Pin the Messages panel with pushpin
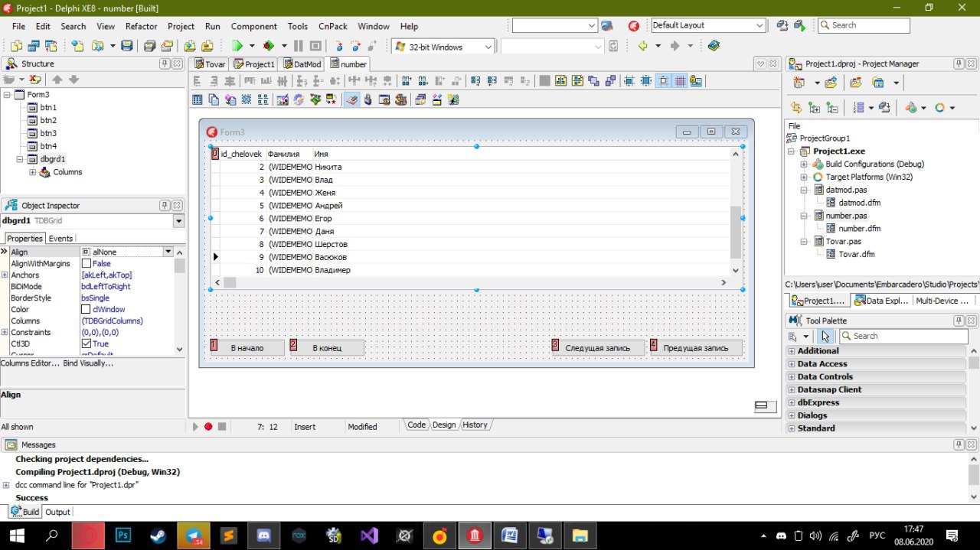Viewport: 980px width, 550px height. click(x=959, y=444)
